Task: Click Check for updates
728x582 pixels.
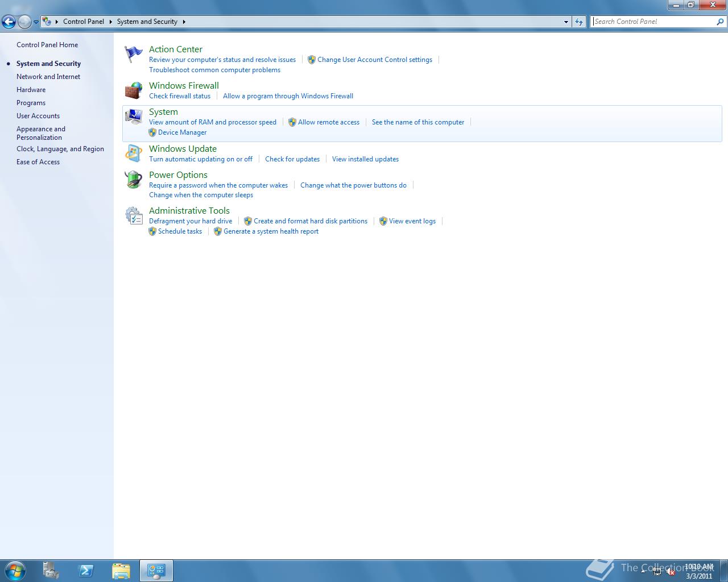Action: coord(292,159)
